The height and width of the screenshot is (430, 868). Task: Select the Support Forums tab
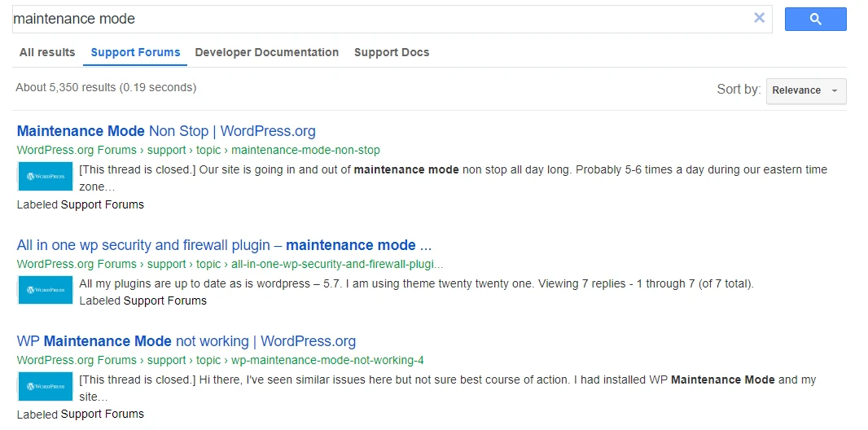point(136,53)
